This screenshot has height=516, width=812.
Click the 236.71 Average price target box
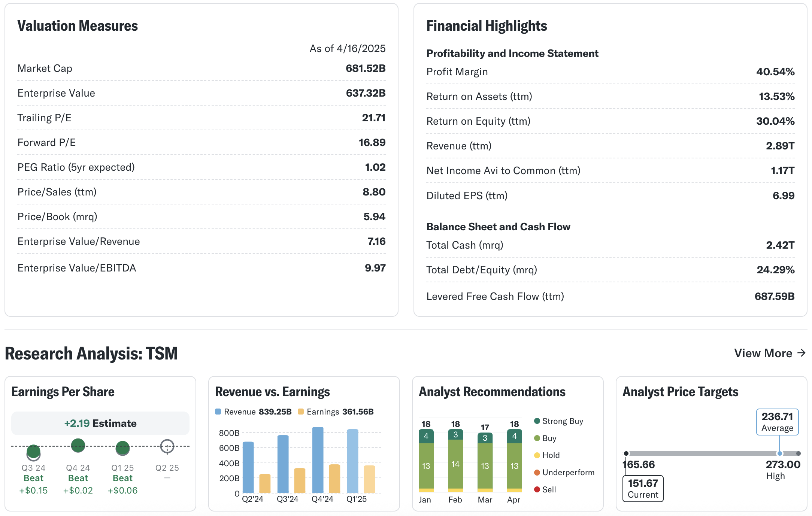[777, 422]
